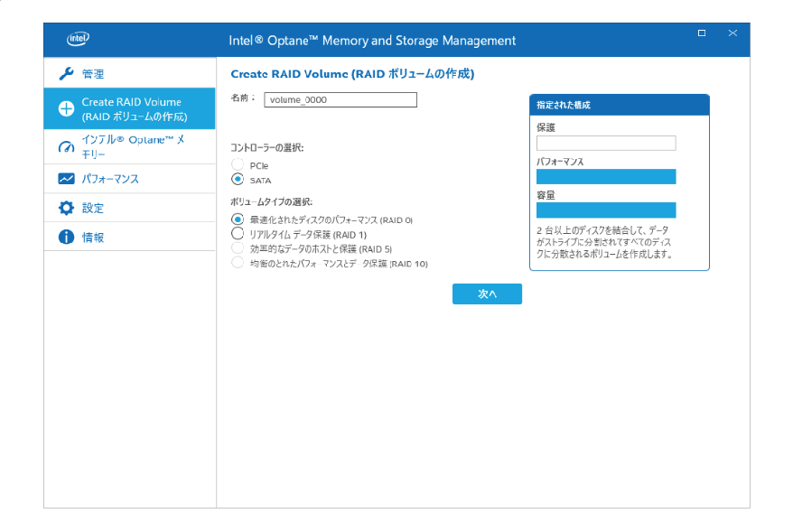Screen dimensions: 793x532
Task: Click the performance chart icon
Action: [66, 179]
